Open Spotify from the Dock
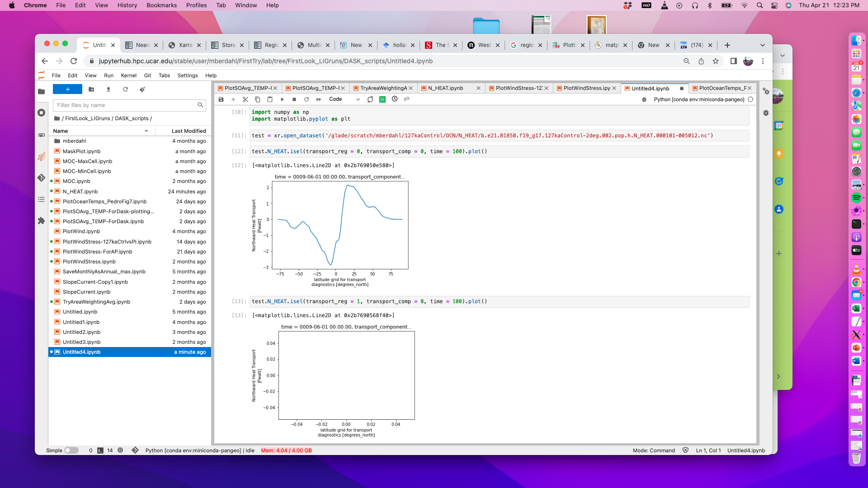The height and width of the screenshot is (488, 868). tap(856, 197)
